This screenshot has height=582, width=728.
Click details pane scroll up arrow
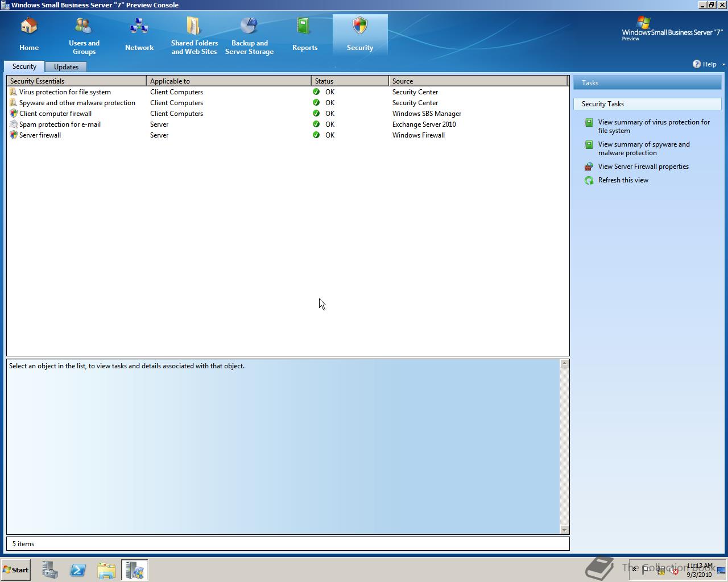564,364
